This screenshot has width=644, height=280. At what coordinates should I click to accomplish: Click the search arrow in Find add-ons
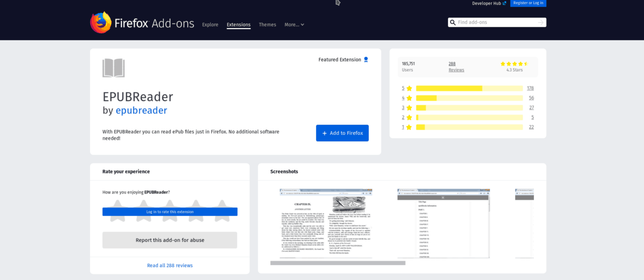click(x=540, y=23)
